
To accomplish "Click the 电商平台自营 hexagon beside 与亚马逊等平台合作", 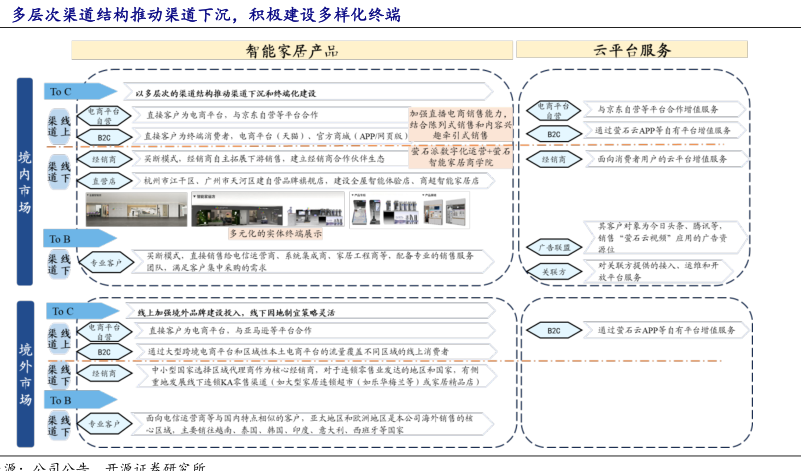I will tap(104, 332).
